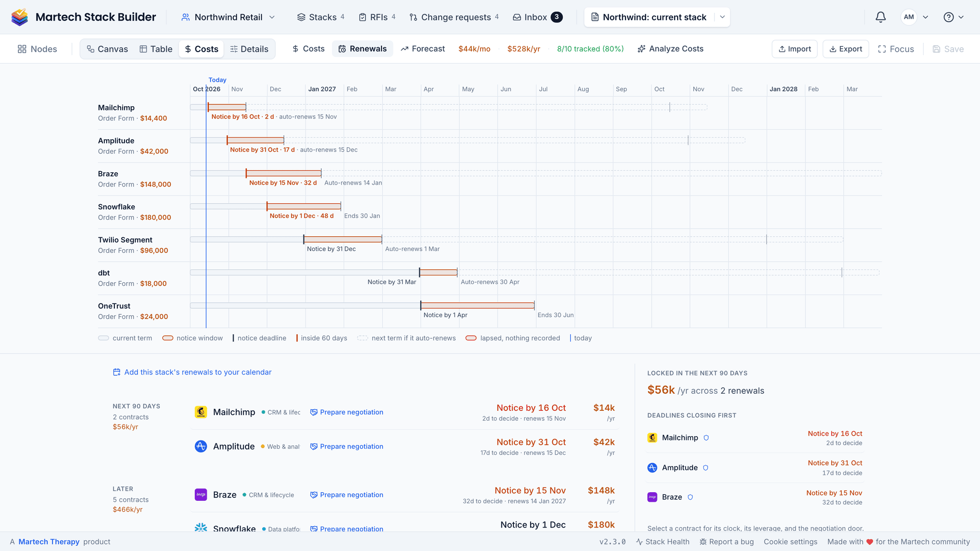This screenshot has height=551, width=980.
Task: Switch to the Details view
Action: tap(249, 49)
